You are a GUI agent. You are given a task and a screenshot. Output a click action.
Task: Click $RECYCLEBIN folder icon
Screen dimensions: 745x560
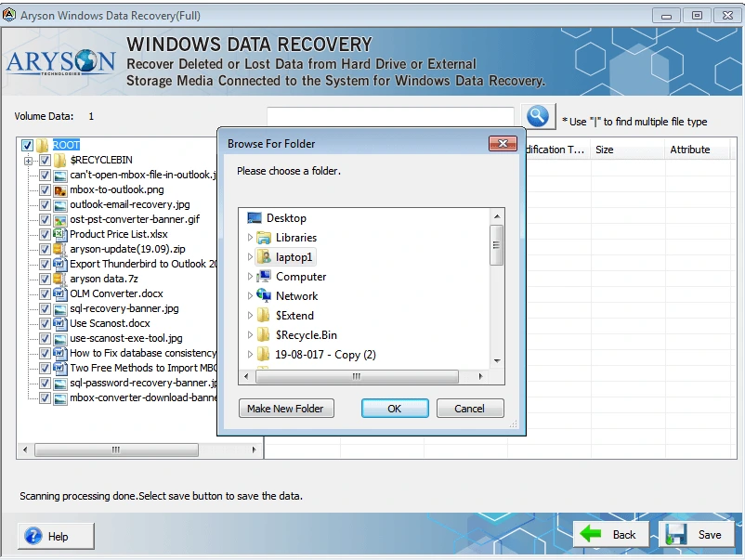59,160
